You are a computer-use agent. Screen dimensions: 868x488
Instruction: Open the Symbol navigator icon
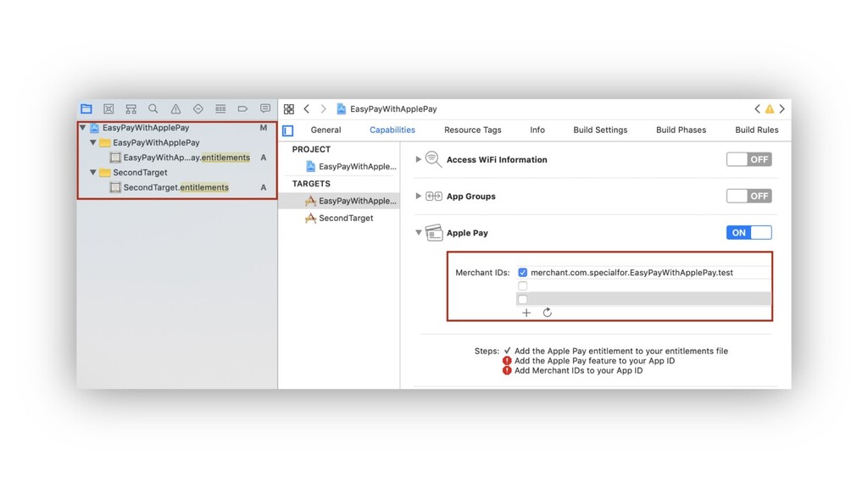tap(131, 109)
